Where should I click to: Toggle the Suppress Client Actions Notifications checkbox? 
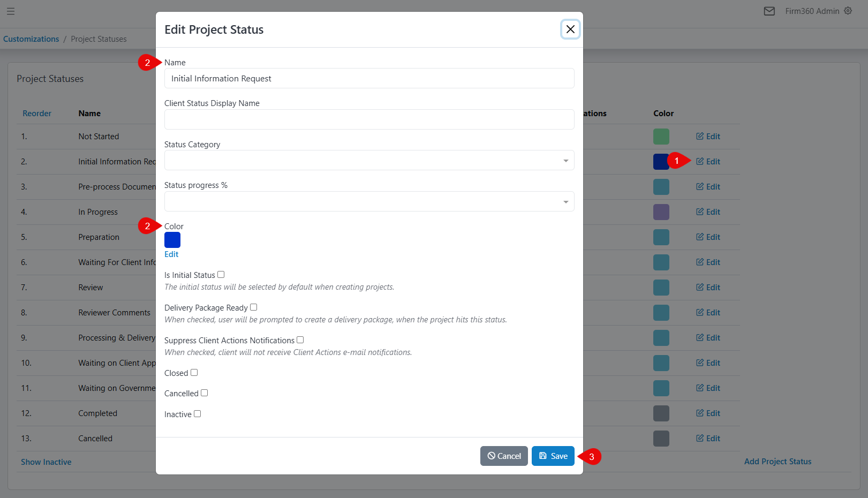coord(300,339)
